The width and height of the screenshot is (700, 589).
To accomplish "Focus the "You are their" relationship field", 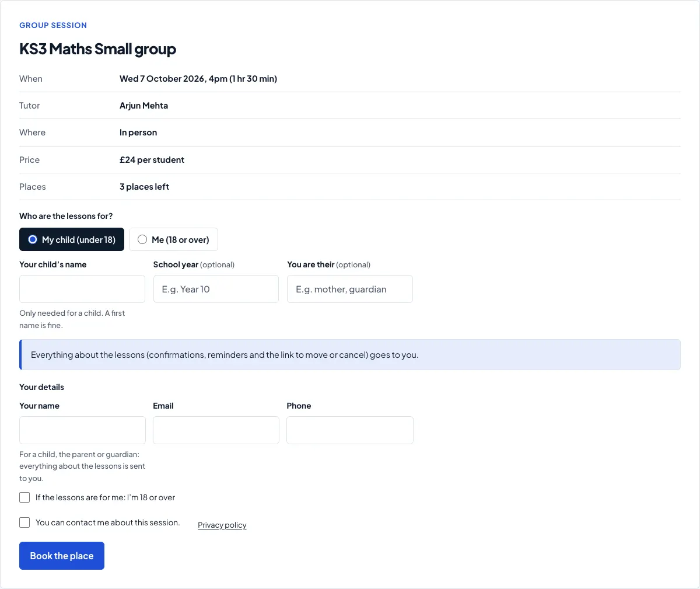I will coord(350,289).
